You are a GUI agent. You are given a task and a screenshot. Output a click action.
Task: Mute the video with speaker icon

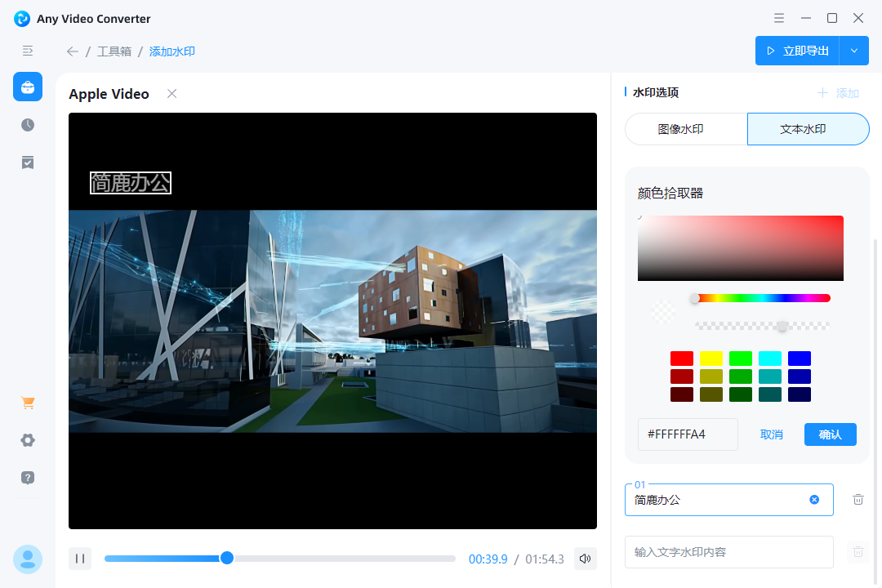coord(585,559)
